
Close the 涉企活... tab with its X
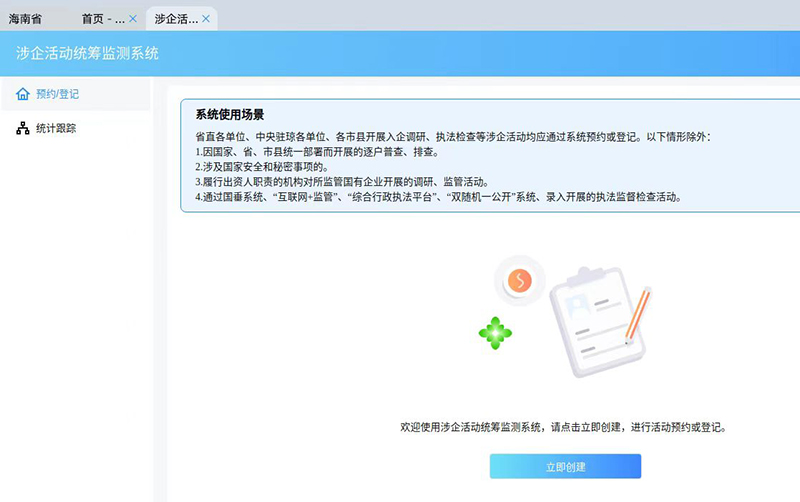coord(206,19)
